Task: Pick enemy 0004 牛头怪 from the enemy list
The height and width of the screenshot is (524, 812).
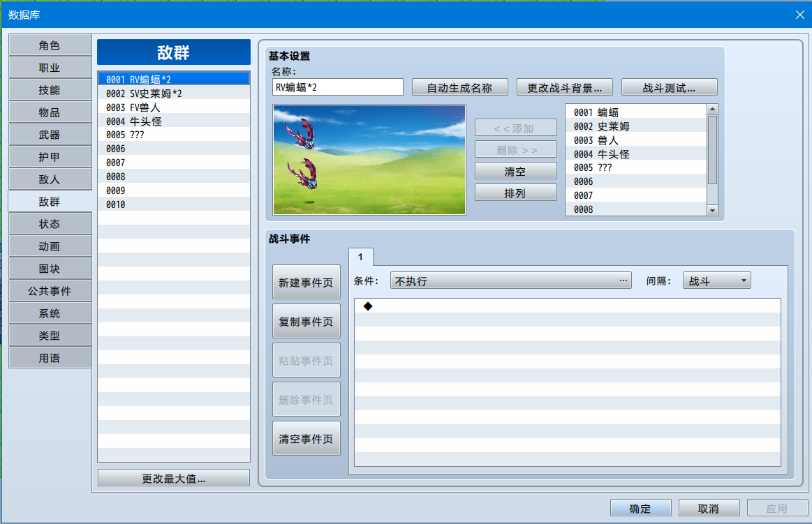Action: point(637,154)
